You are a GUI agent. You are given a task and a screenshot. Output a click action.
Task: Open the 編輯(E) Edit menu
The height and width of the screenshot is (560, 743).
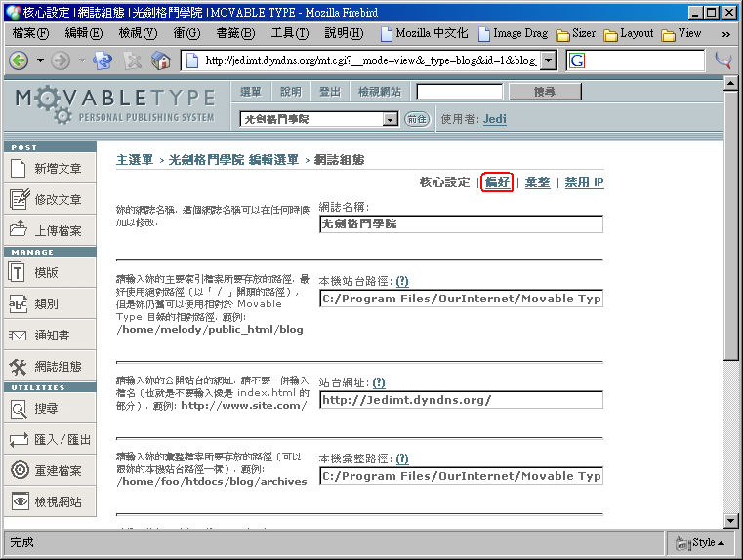pyautogui.click(x=83, y=33)
